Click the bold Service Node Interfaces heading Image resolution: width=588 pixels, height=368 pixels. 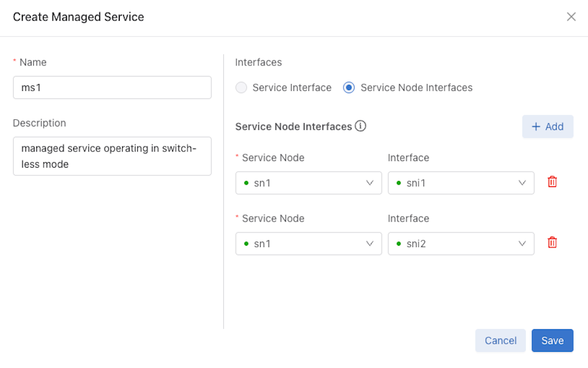(x=293, y=126)
